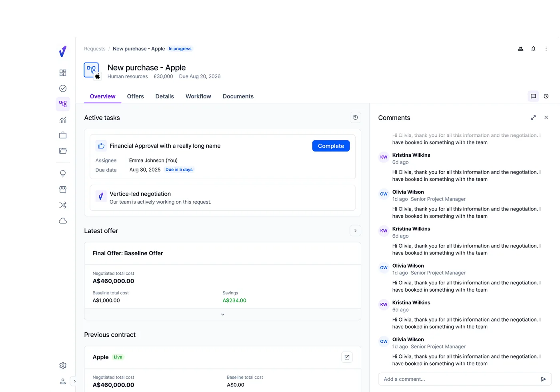Image resolution: width=560 pixels, height=392 pixels.
Task: Select the A$0.00 previous contract baseline value
Action: click(x=236, y=385)
